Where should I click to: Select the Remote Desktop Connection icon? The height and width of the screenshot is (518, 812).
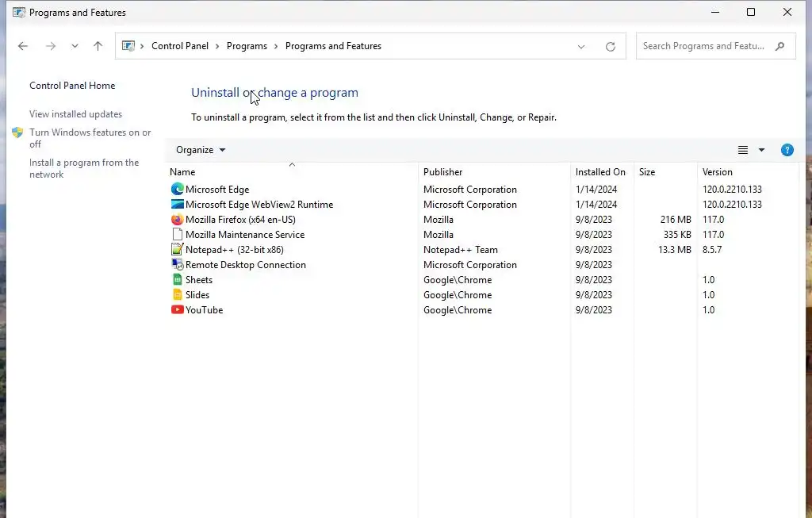point(177,265)
